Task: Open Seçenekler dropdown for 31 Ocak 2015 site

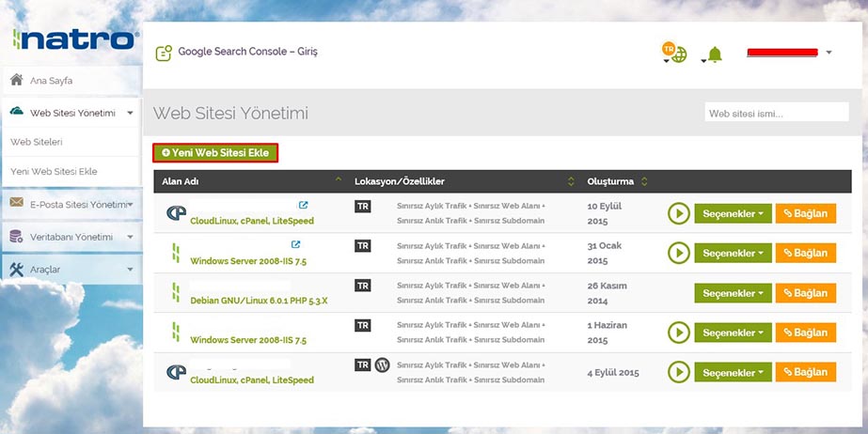Action: pyautogui.click(x=733, y=254)
